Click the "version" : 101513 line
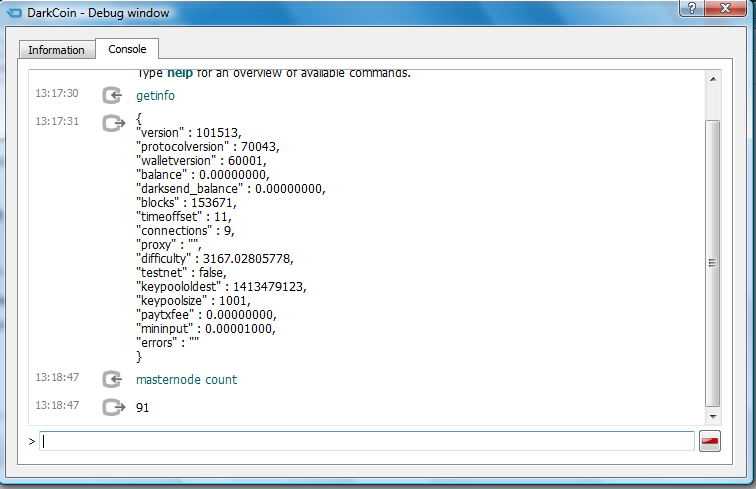This screenshot has width=756, height=489. click(x=189, y=133)
